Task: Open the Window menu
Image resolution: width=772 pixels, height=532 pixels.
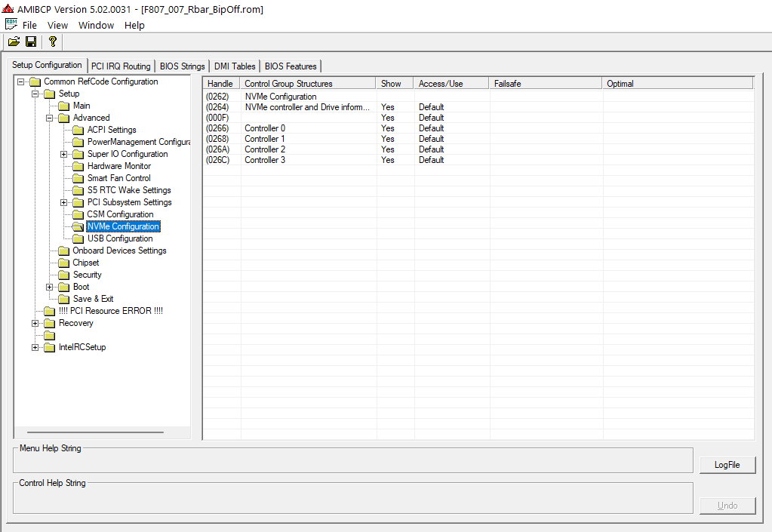Action: (96, 25)
